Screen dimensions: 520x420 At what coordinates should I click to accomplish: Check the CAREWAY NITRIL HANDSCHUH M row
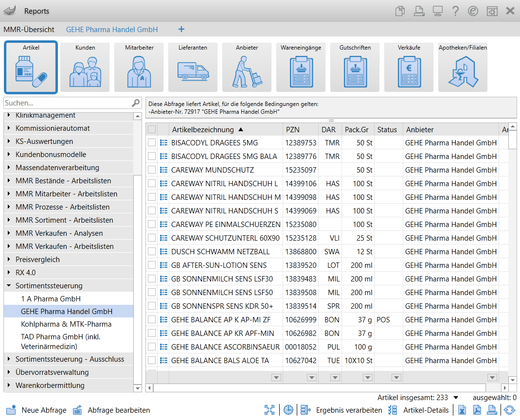tap(152, 197)
